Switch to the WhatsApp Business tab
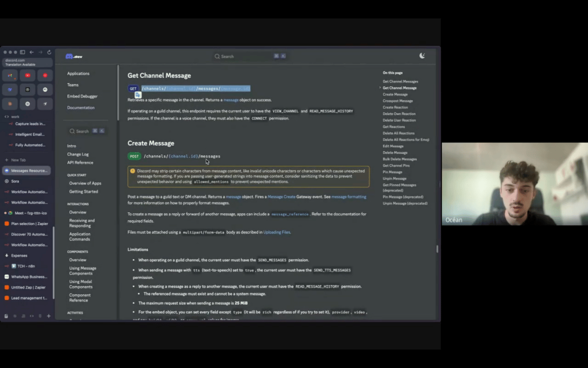This screenshot has width=588, height=368. 26,276
